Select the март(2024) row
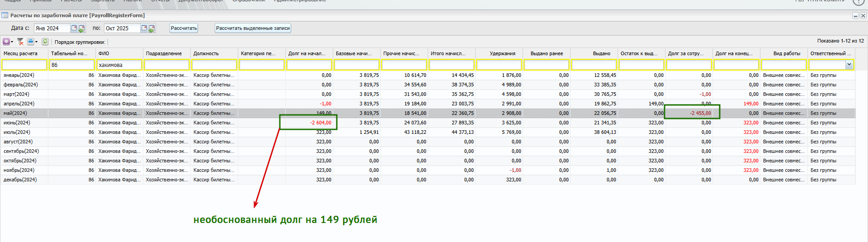 tap(428, 94)
